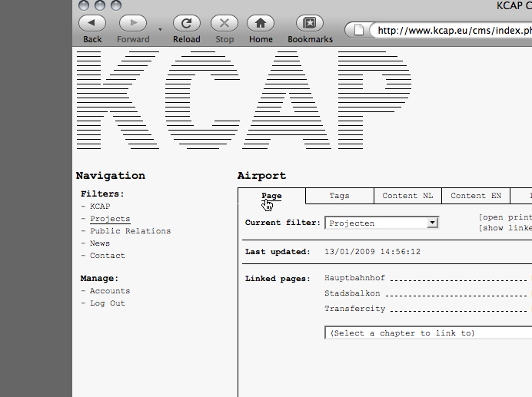Click the page icon in address bar
This screenshot has width=532, height=397.
click(359, 31)
